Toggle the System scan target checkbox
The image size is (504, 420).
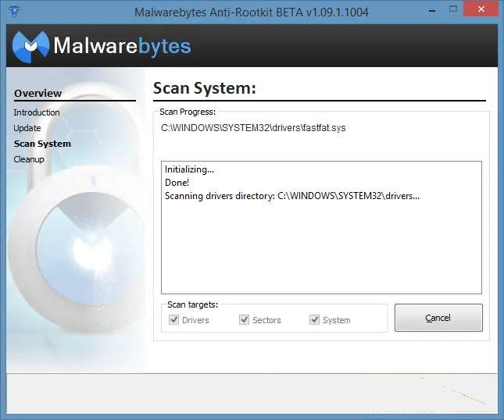(314, 320)
